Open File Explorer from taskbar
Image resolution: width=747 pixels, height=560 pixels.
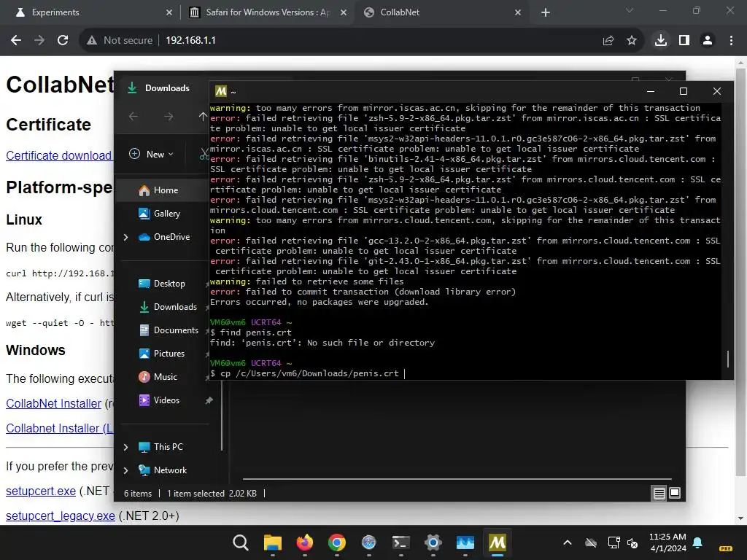[273, 542]
